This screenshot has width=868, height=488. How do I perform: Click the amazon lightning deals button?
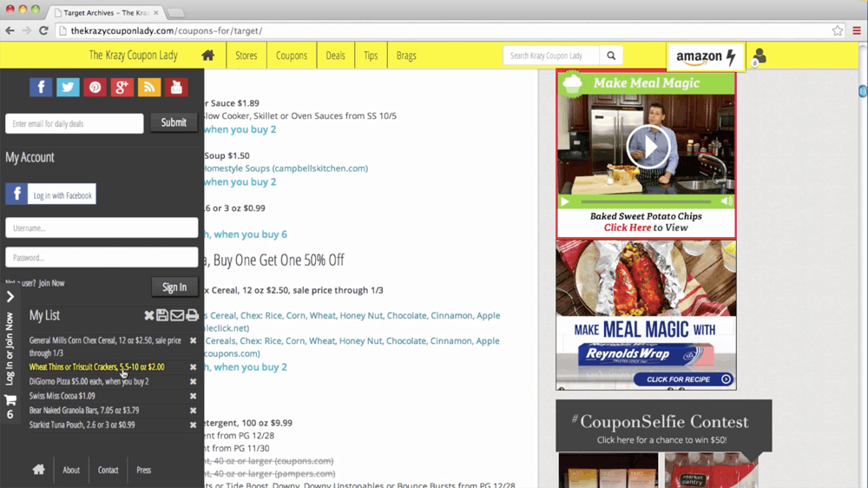[x=706, y=56]
